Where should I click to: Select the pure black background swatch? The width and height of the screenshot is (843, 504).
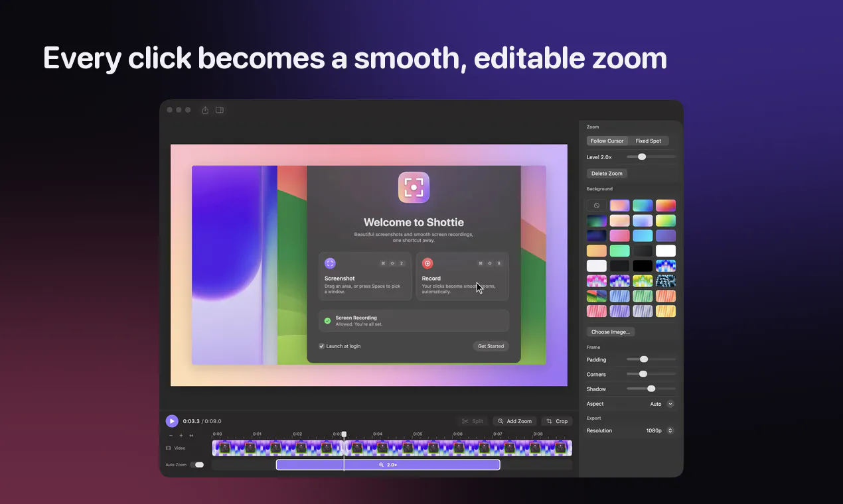point(643,266)
